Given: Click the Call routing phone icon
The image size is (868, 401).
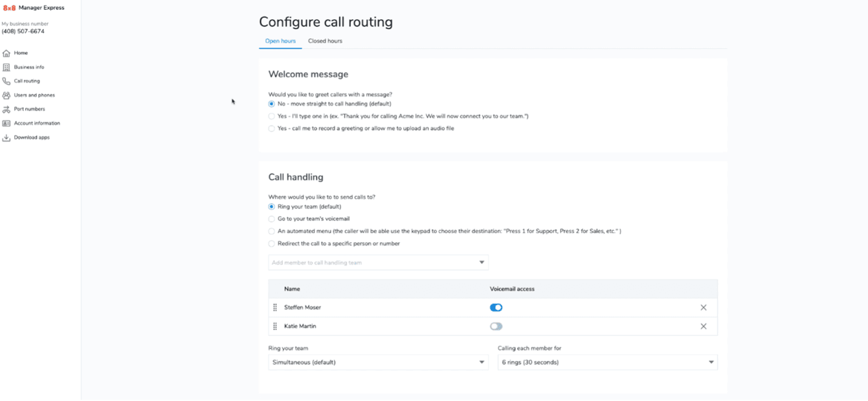Looking at the screenshot, I should tap(7, 81).
